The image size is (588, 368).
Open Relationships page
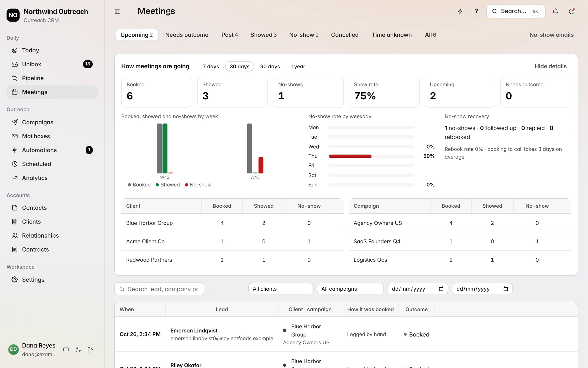click(x=52, y=236)
